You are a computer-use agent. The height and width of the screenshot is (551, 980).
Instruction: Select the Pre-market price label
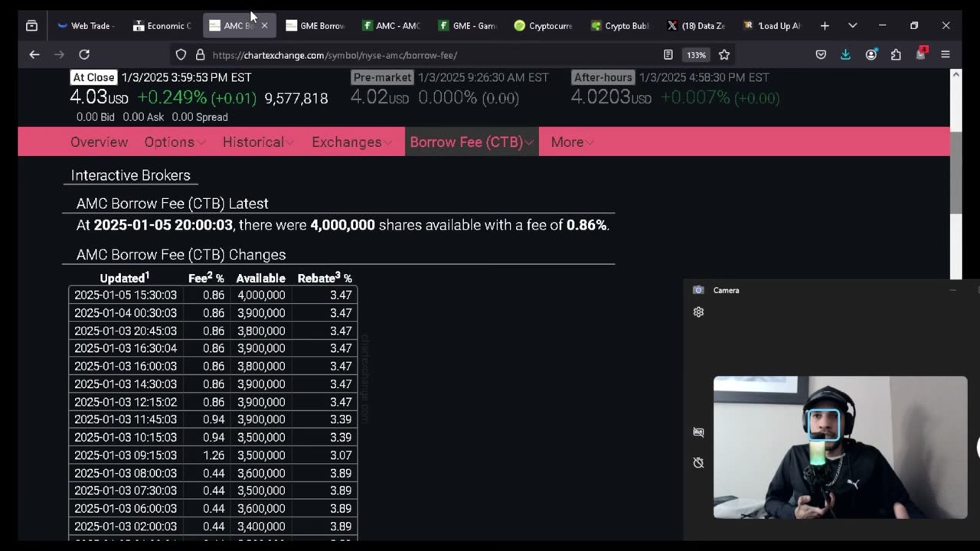coord(382,77)
